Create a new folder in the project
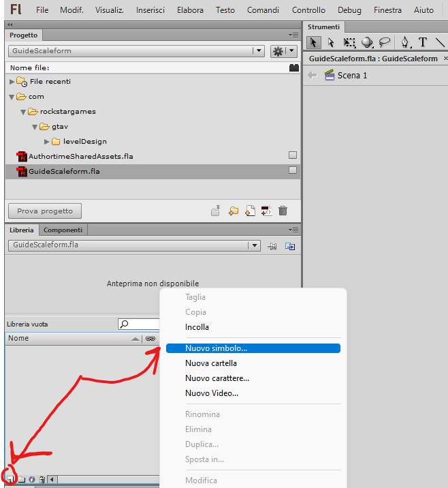The height and width of the screenshot is (488, 448). coord(233,211)
